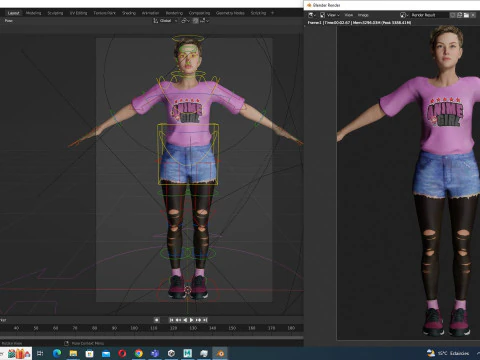Switch to the UV Editing workspace
The image size is (480, 360).
pyautogui.click(x=78, y=13)
